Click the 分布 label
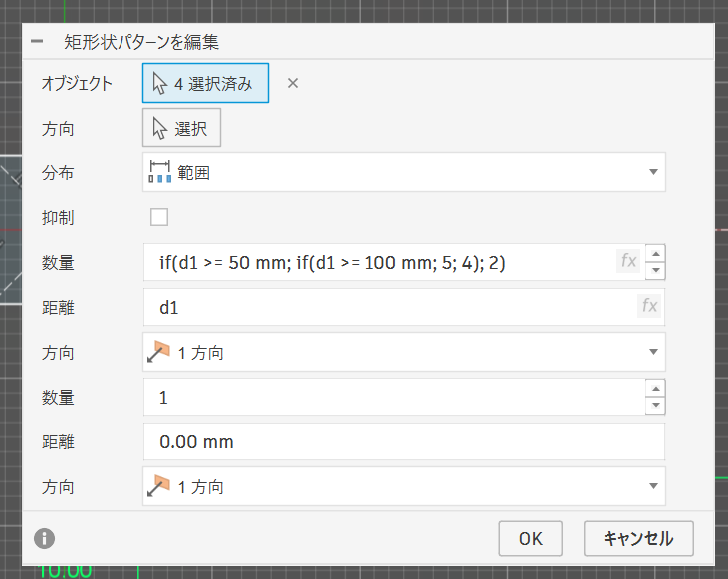This screenshot has height=579, width=728. pyautogui.click(x=58, y=172)
